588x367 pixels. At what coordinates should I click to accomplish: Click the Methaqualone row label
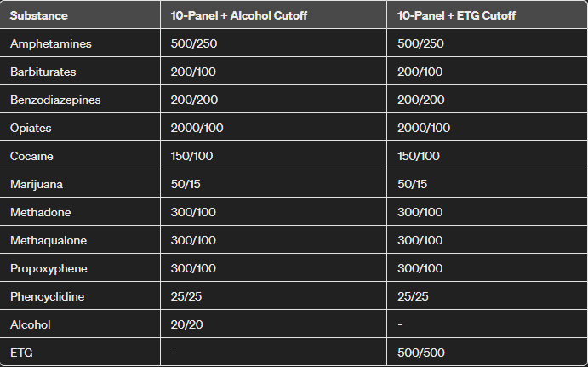[49, 240]
